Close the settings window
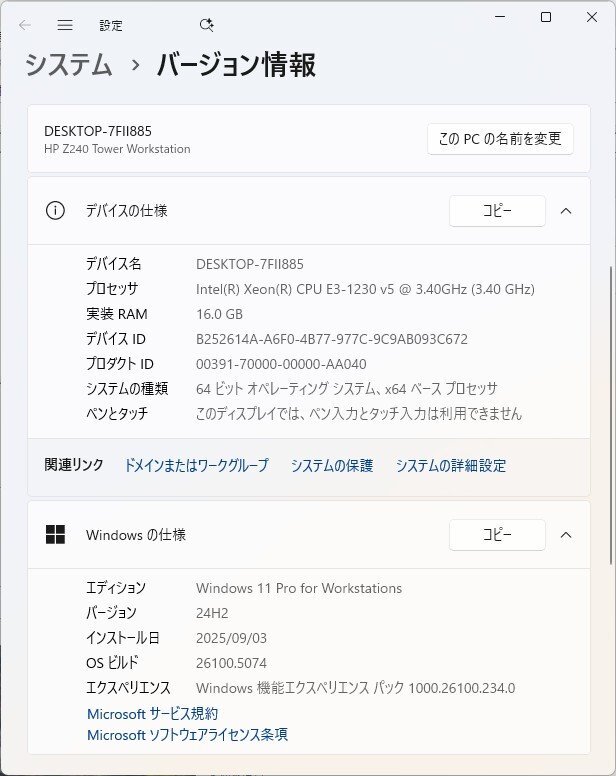Image resolution: width=616 pixels, height=776 pixels. [592, 17]
